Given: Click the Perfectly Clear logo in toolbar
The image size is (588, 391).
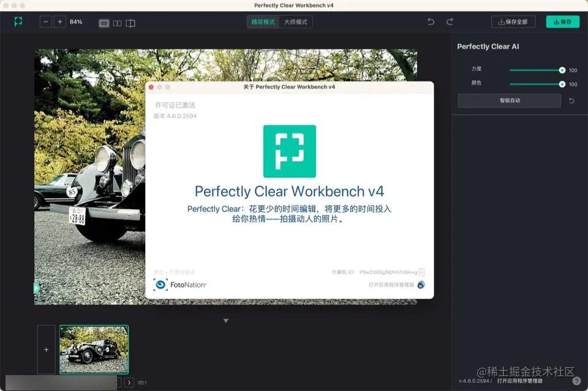Looking at the screenshot, I should 18,22.
